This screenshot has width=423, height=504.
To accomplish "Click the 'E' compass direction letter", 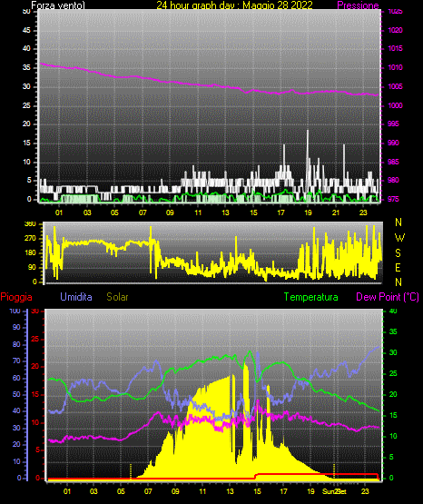I will (398, 267).
